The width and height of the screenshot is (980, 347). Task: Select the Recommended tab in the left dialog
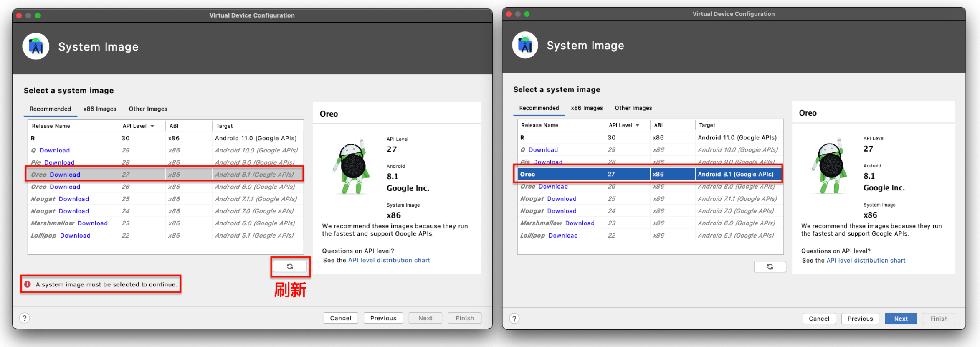click(50, 109)
